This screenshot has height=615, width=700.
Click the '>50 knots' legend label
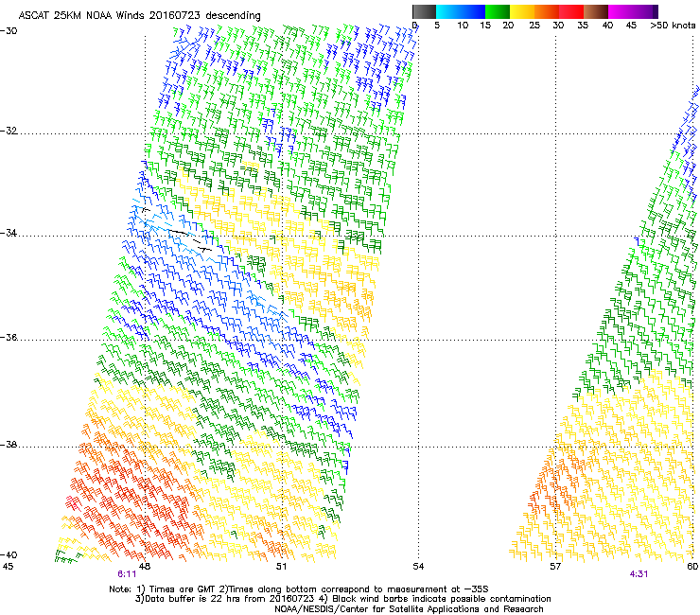click(x=673, y=26)
